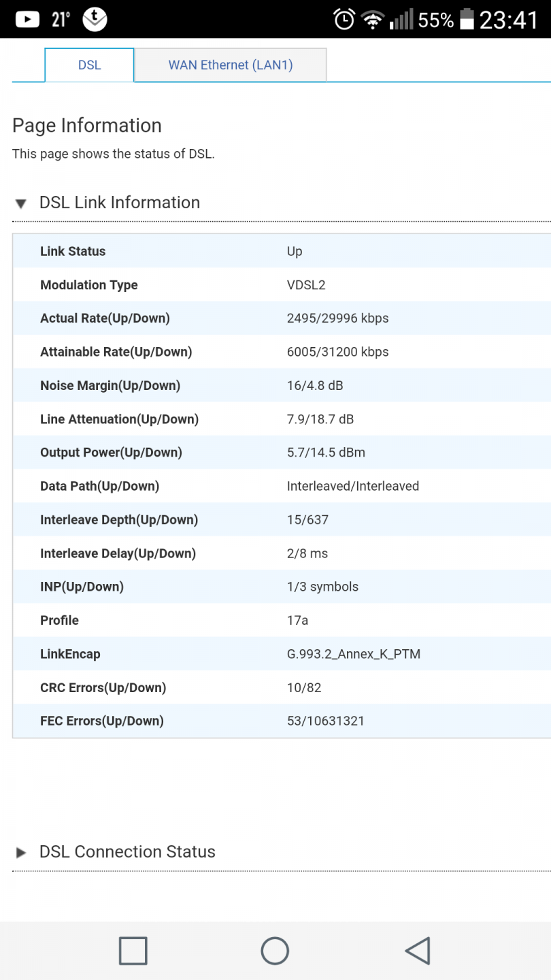Tap the Noise Margin value 16/4.8 dB
This screenshot has width=551, height=980.
click(x=315, y=386)
